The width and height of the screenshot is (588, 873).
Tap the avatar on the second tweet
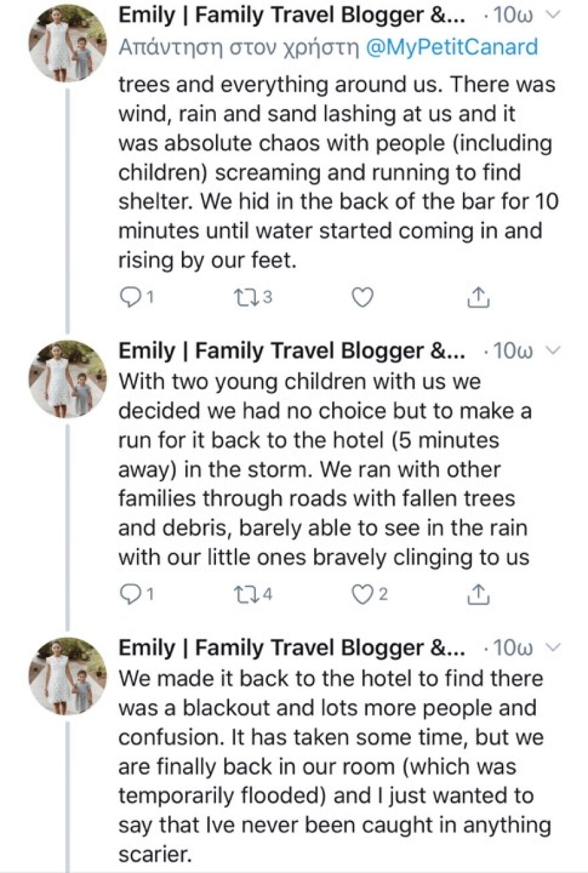click(67, 378)
